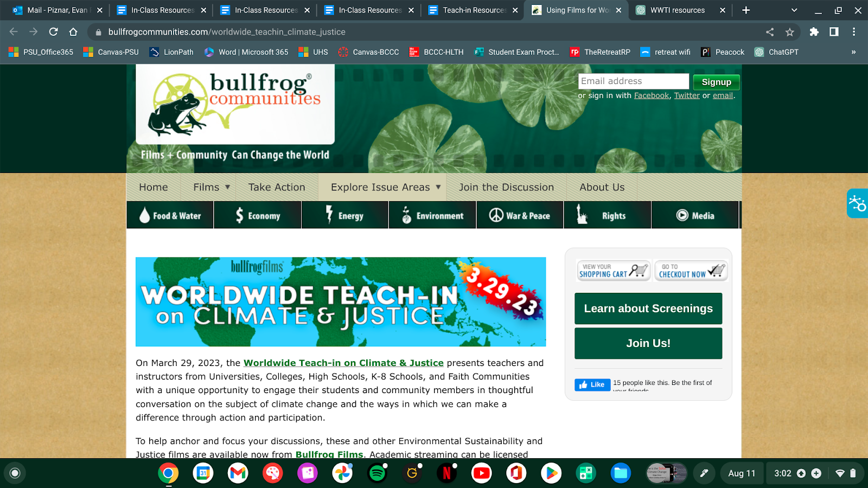Click the Join Us! button

tap(648, 343)
